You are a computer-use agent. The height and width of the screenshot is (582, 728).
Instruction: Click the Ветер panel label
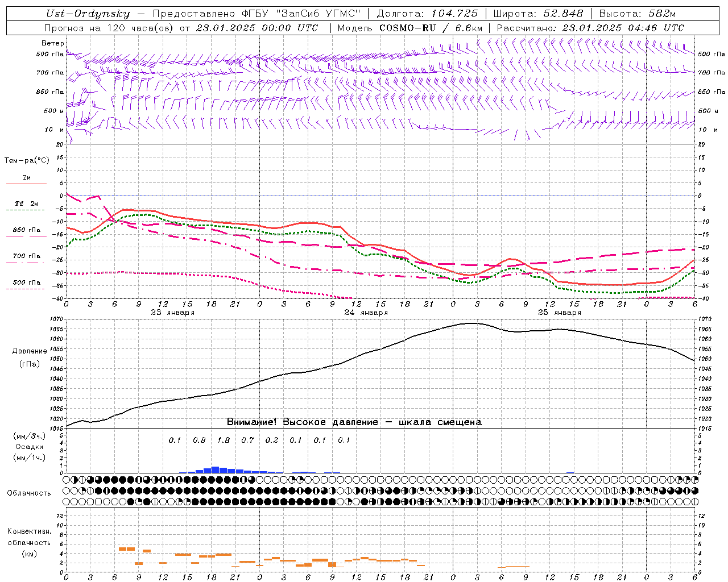(x=52, y=43)
